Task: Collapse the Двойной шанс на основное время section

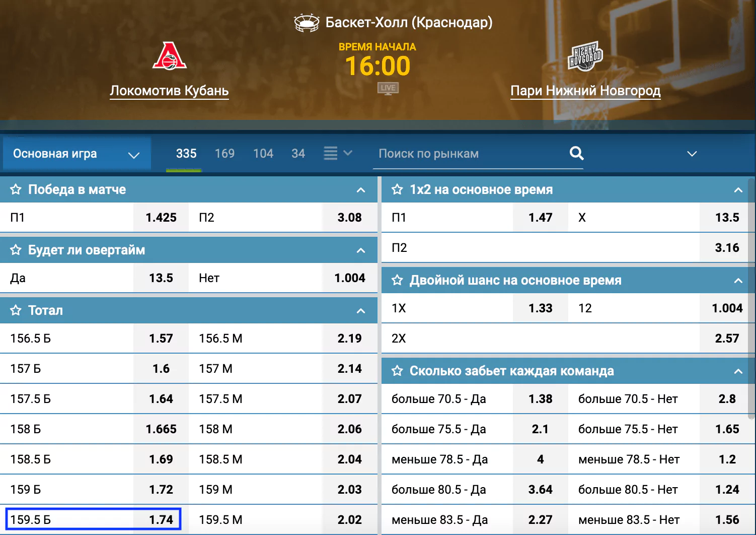Action: coord(738,281)
